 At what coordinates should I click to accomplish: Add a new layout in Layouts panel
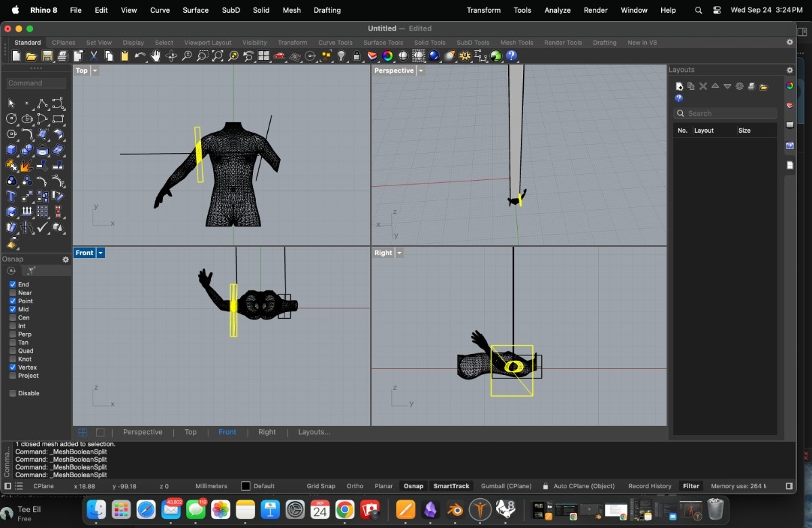pyautogui.click(x=679, y=86)
